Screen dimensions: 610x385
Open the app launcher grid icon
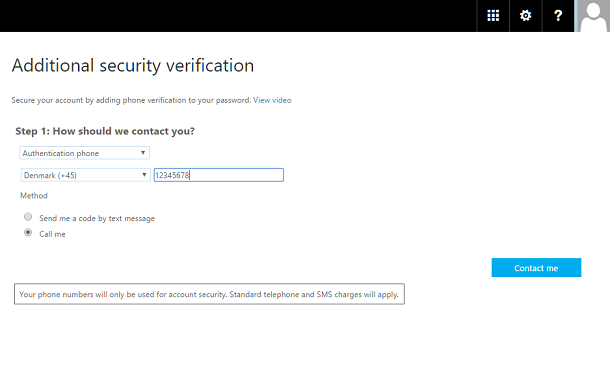click(x=493, y=16)
